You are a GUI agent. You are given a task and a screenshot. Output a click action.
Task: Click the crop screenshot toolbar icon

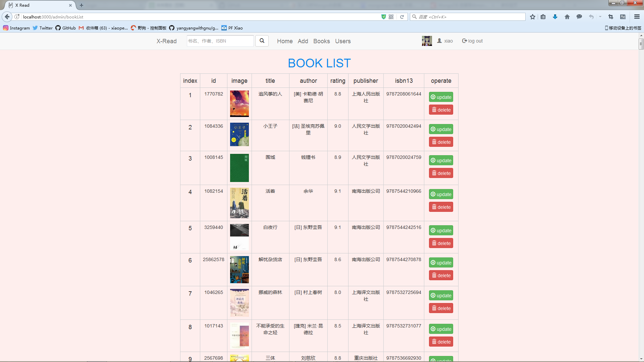[611, 17]
